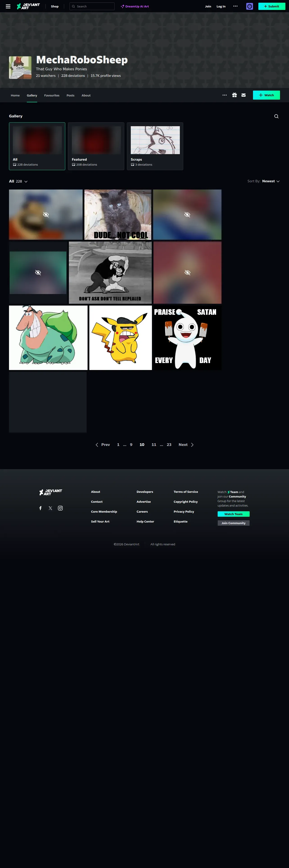Go to the Next page

186,445
